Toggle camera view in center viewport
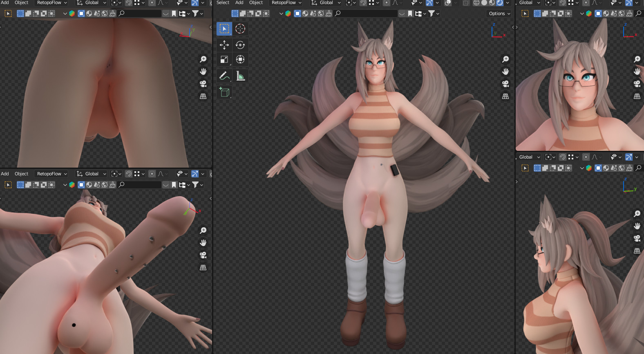This screenshot has width=644, height=354. [x=505, y=84]
